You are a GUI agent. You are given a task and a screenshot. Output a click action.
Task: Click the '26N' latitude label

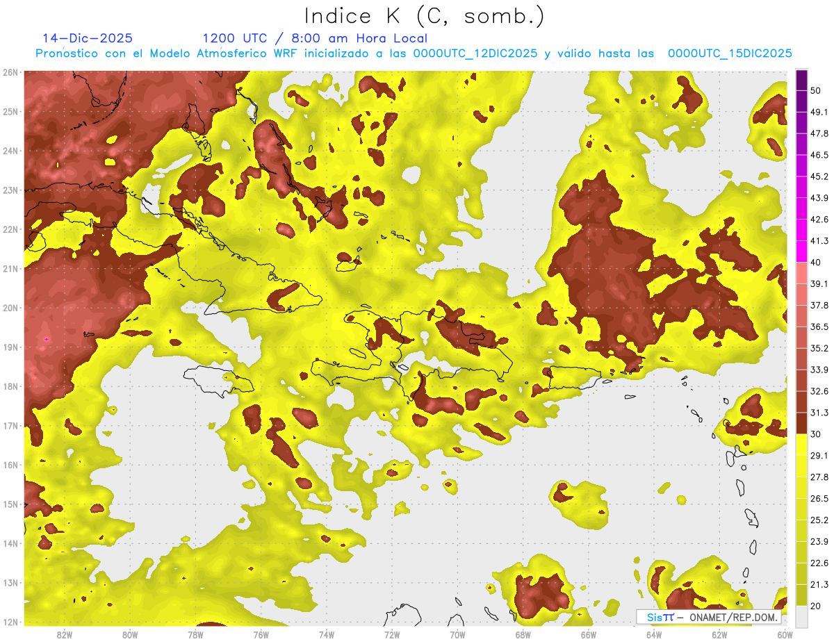(x=10, y=72)
